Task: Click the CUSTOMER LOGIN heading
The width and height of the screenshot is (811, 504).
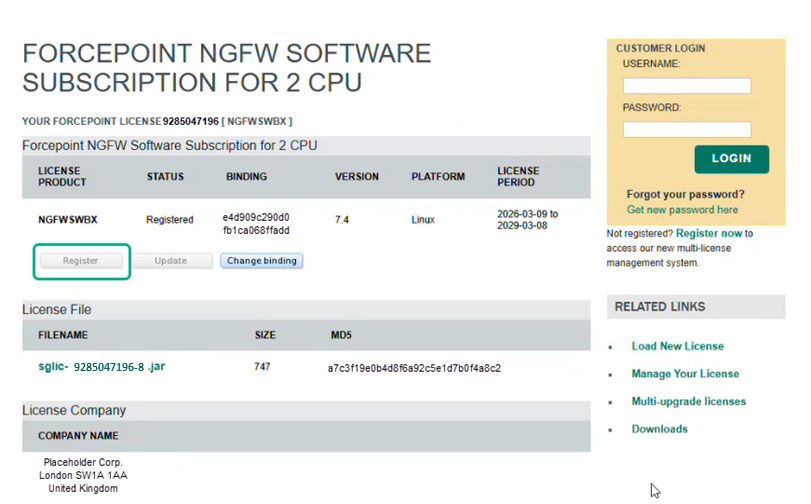Action: click(x=660, y=48)
